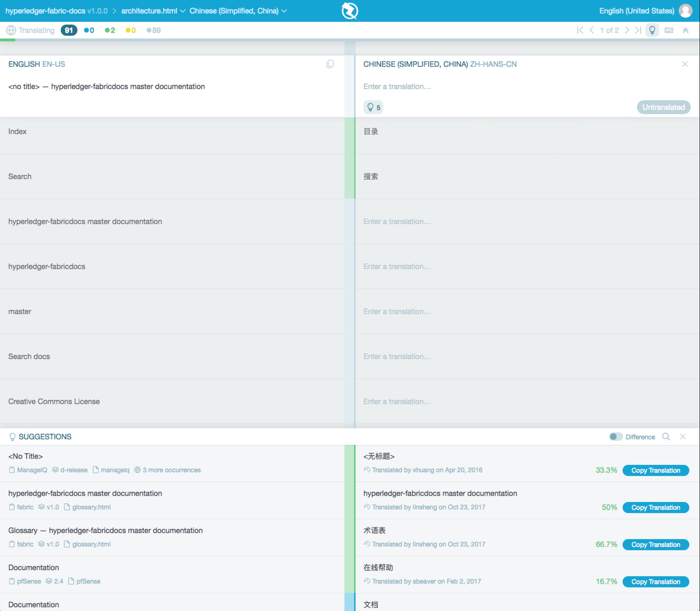Toggle the blue approved filter showing 0
Viewport: 700px width, 611px height.
tap(89, 30)
